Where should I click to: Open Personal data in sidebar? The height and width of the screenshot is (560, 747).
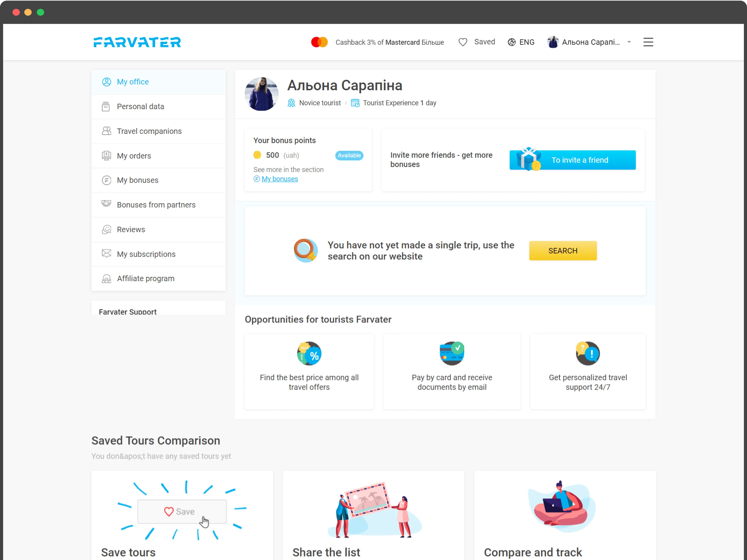(140, 107)
